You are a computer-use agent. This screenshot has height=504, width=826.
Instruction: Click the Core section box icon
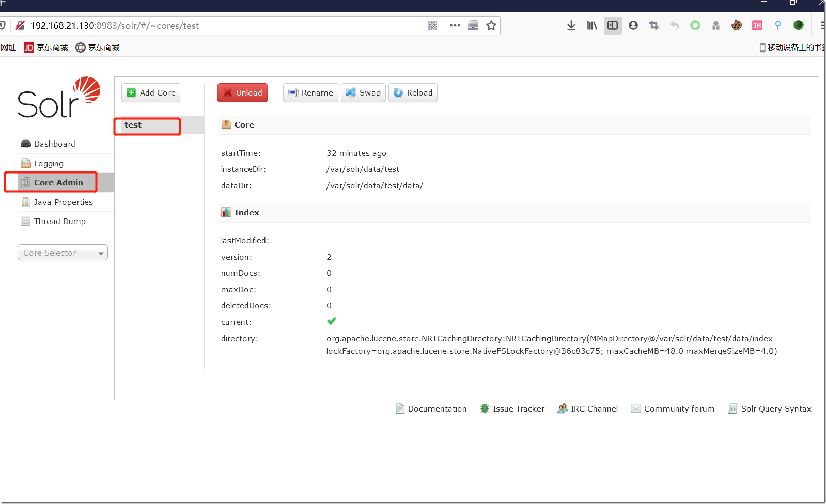(226, 124)
